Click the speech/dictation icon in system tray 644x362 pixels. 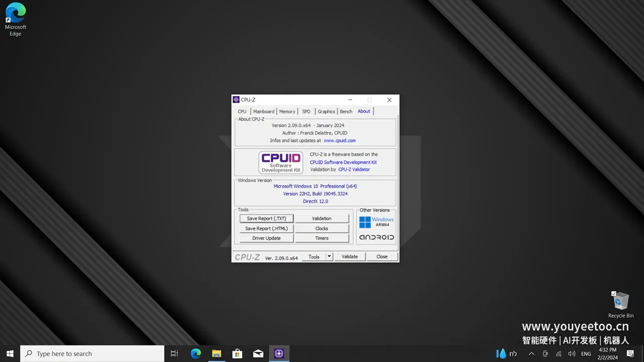click(x=545, y=353)
